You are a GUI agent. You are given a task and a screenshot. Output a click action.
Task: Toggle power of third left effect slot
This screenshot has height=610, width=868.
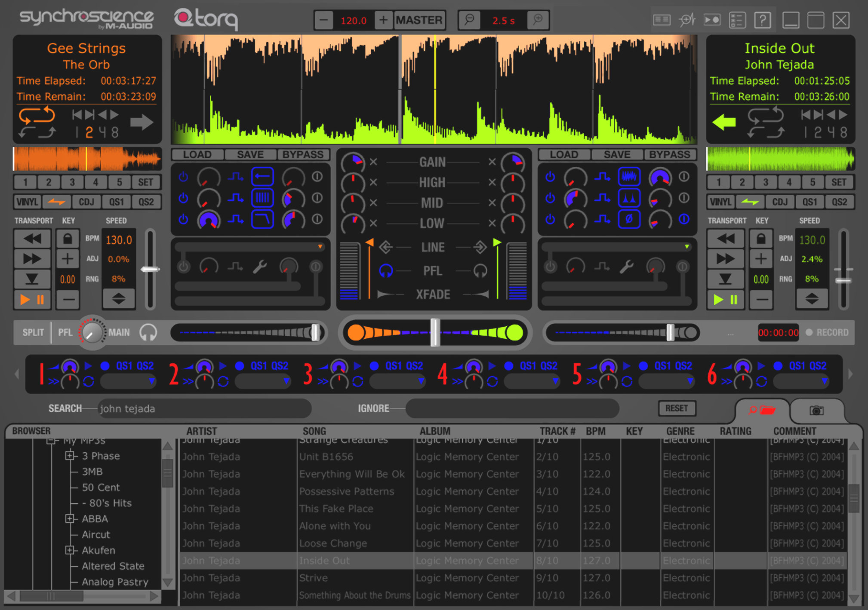pyautogui.click(x=183, y=219)
